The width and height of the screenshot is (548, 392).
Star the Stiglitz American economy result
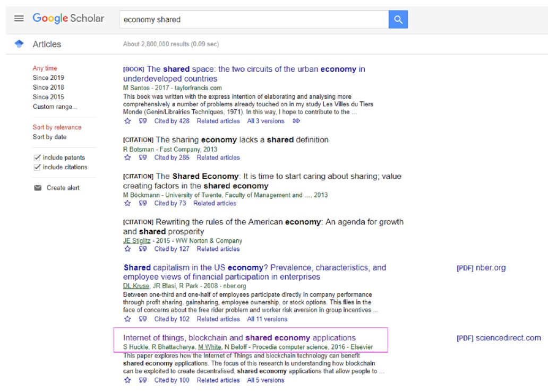tap(127, 249)
